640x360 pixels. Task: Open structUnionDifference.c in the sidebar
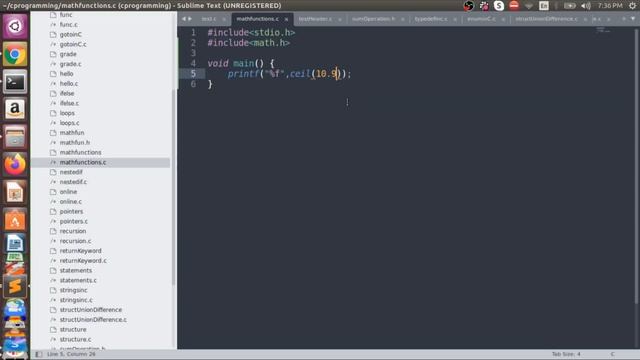coord(93,320)
